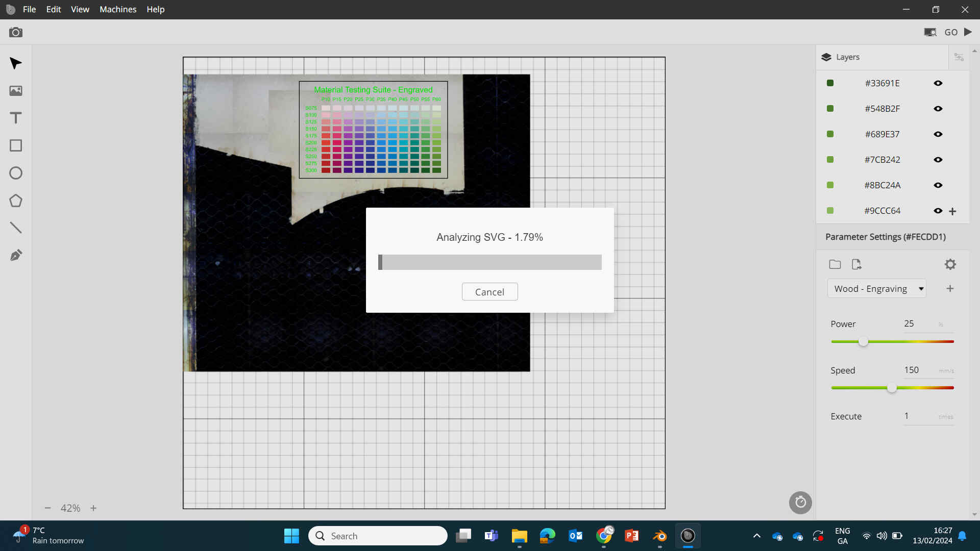This screenshot has width=980, height=551.
Task: Select the Ellipse shape tool
Action: tap(16, 173)
